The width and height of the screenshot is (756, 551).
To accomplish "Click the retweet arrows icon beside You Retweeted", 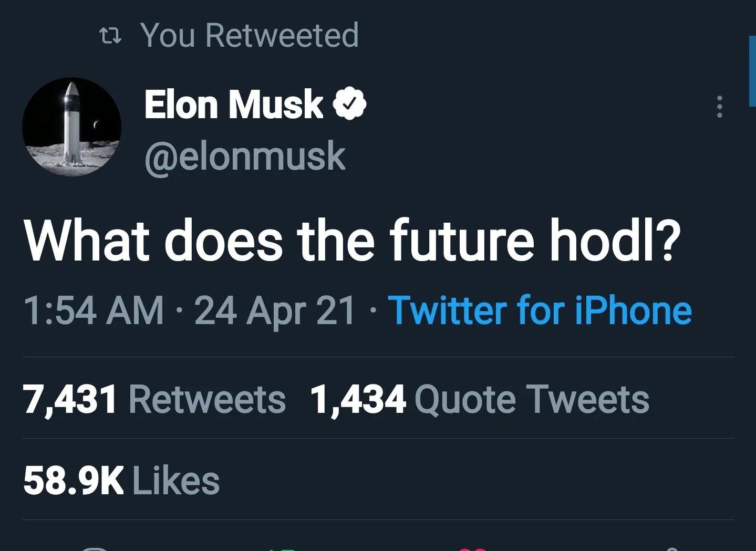I will click(x=110, y=36).
